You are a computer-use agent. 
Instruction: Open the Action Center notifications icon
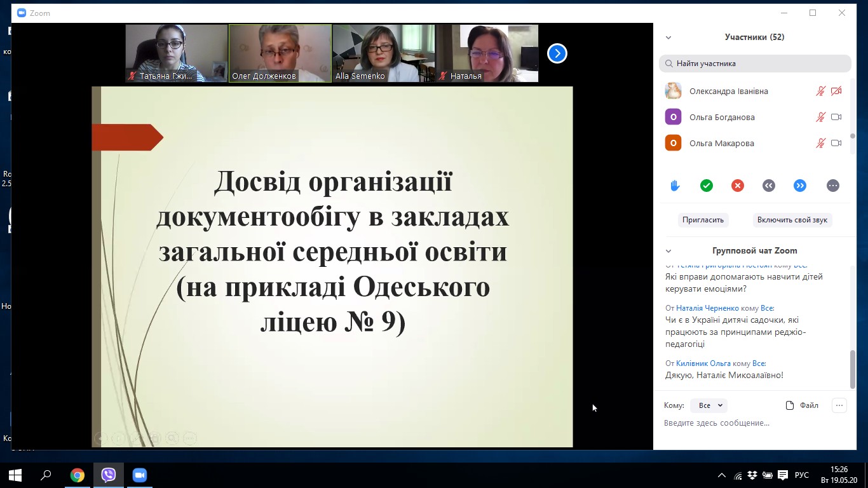[783, 475]
